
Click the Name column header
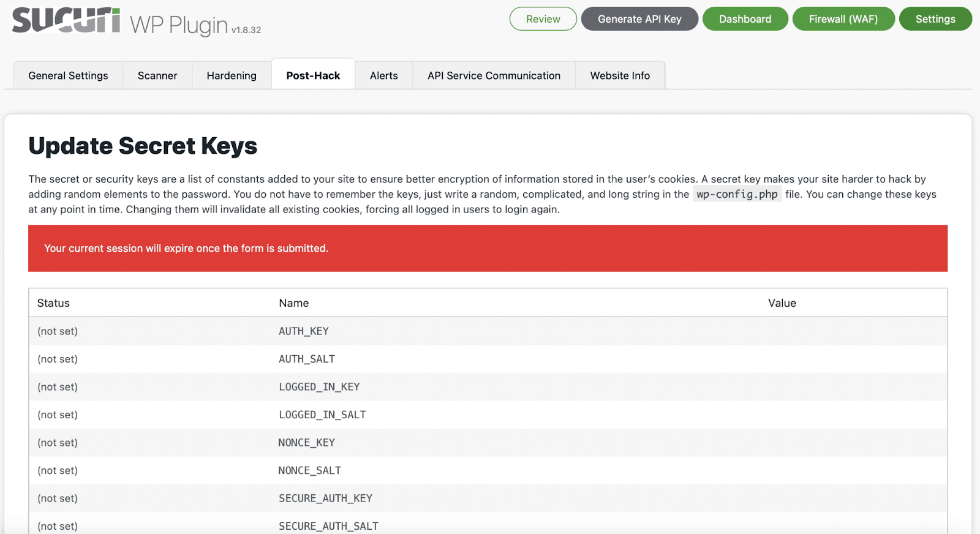coord(293,303)
